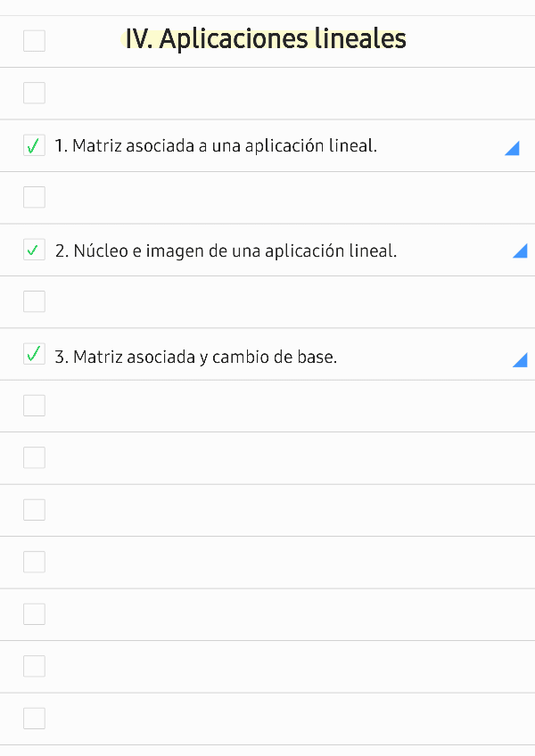535x756 pixels.
Task: Check the very last empty checkbox at the bottom
Action: point(34,719)
